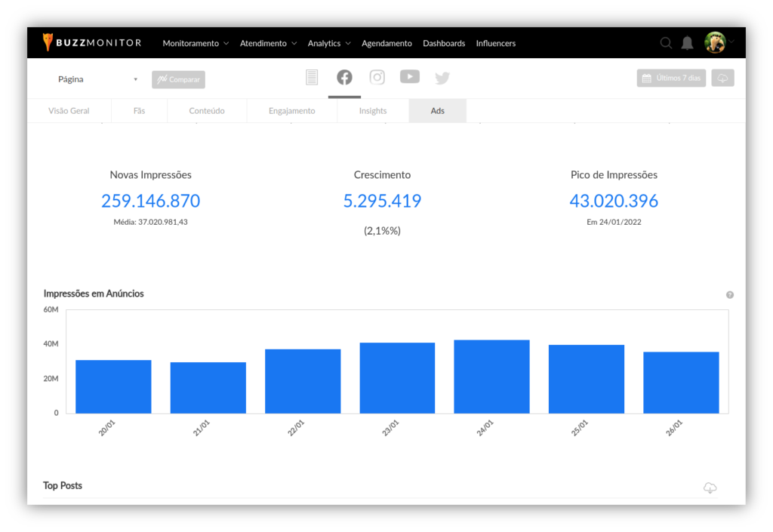Expand the Analytics menu
This screenshot has height=532, width=773.
click(329, 44)
